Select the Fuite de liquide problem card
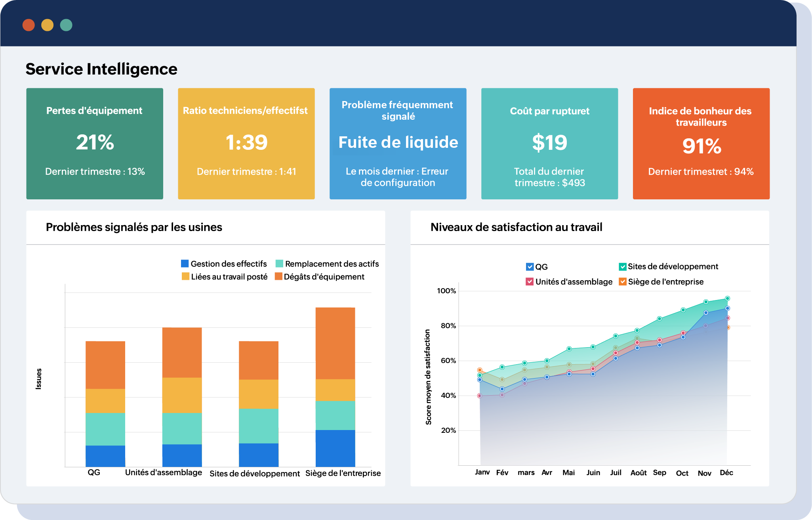This screenshot has height=520, width=812. 398,143
